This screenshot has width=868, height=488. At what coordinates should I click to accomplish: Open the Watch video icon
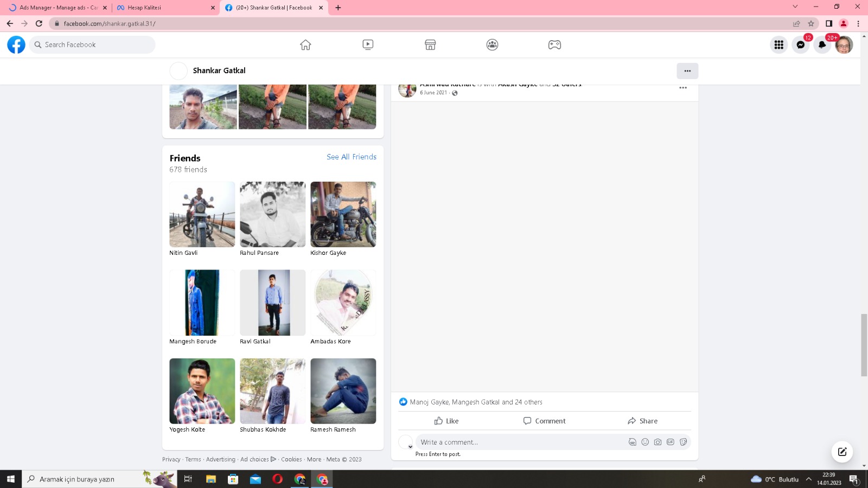(x=368, y=44)
